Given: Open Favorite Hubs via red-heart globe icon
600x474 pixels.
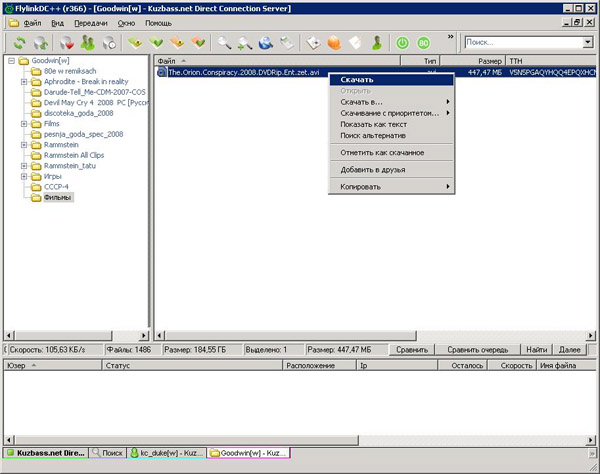Looking at the screenshot, I should tap(67, 43).
